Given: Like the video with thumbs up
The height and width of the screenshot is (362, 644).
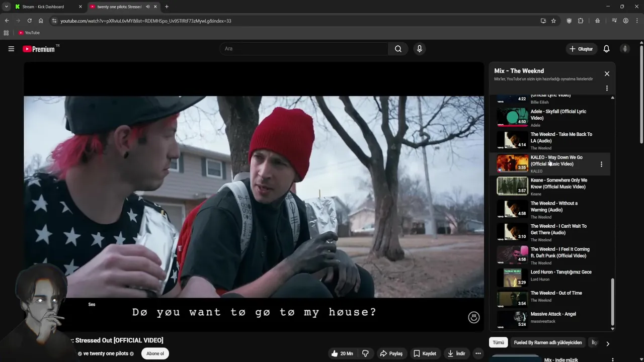Looking at the screenshot, I should coord(342,353).
